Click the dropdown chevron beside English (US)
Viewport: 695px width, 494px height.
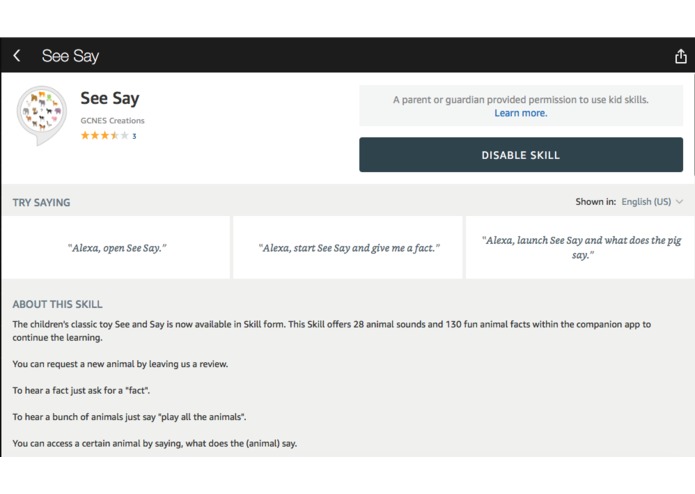coord(679,202)
